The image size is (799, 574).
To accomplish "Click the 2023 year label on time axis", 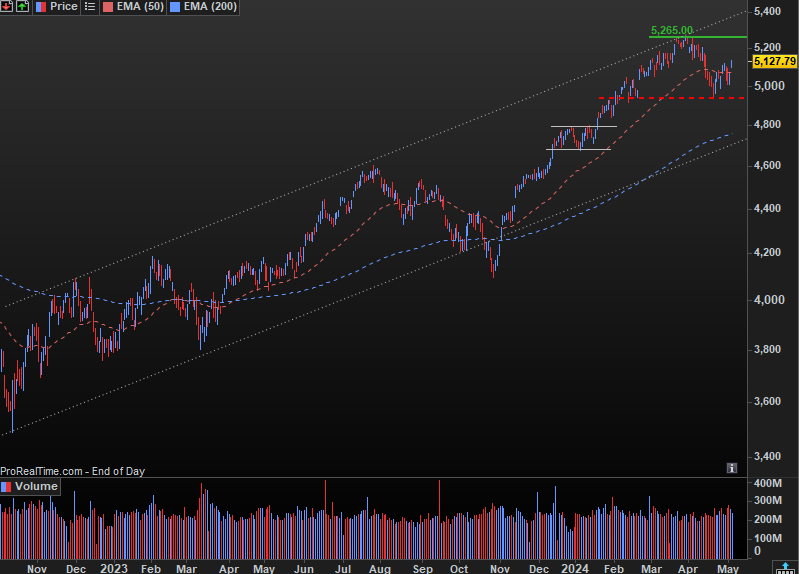I will pos(114,568).
